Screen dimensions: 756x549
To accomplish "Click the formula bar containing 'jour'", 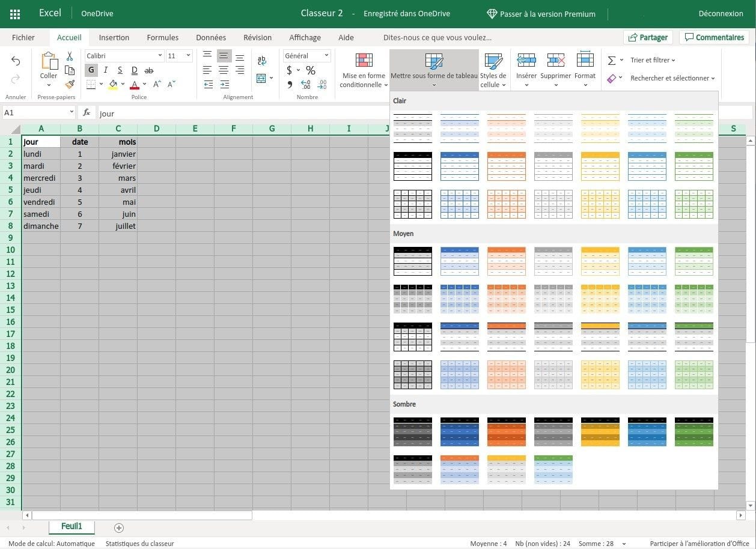I will point(240,113).
